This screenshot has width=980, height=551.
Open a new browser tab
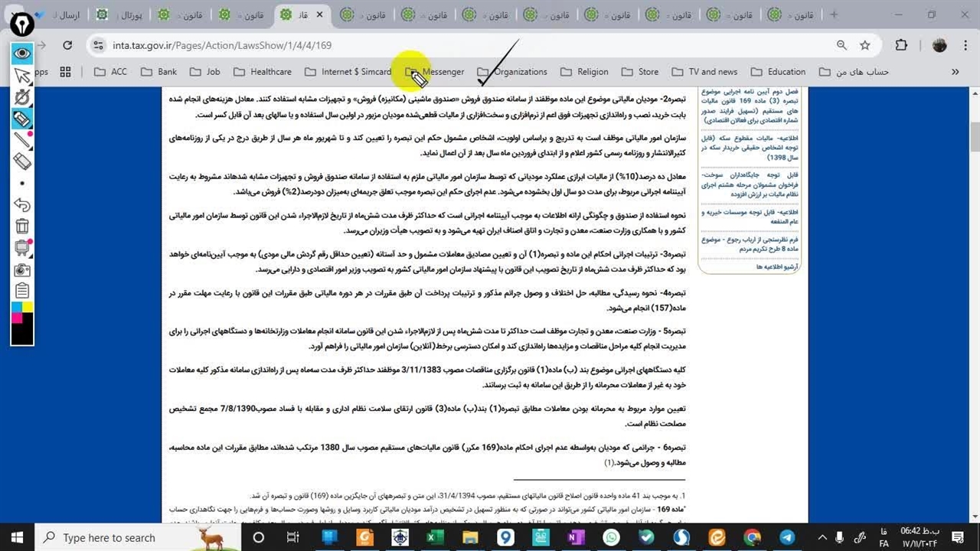coord(834,15)
